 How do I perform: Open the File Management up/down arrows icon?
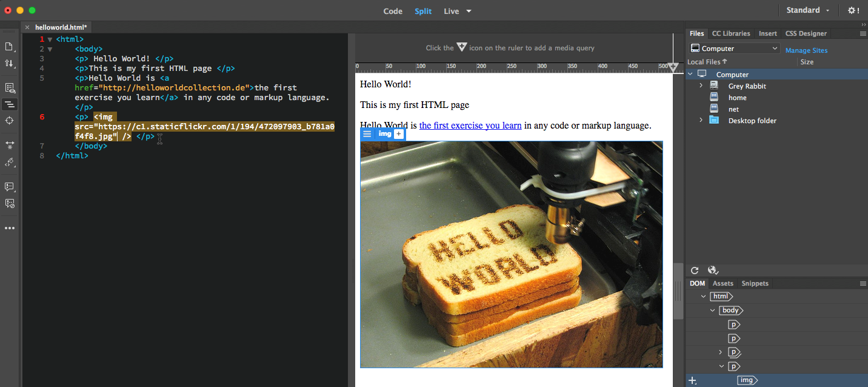click(9, 63)
